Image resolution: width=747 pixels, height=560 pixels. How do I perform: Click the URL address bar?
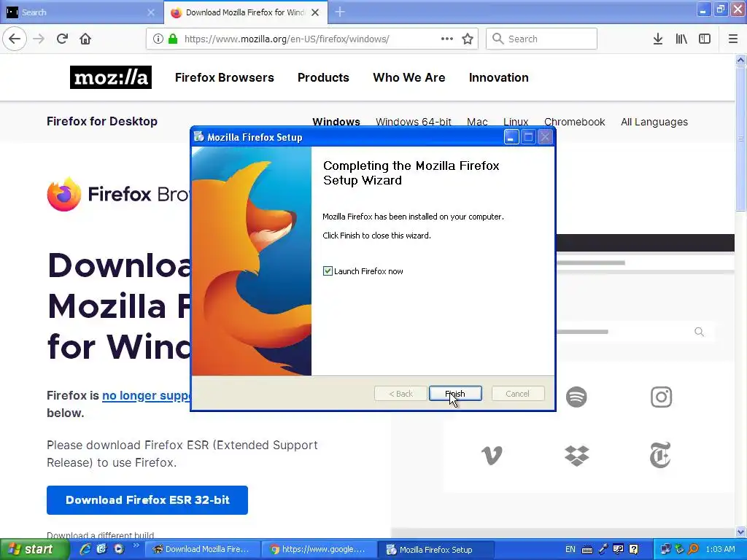pyautogui.click(x=312, y=39)
